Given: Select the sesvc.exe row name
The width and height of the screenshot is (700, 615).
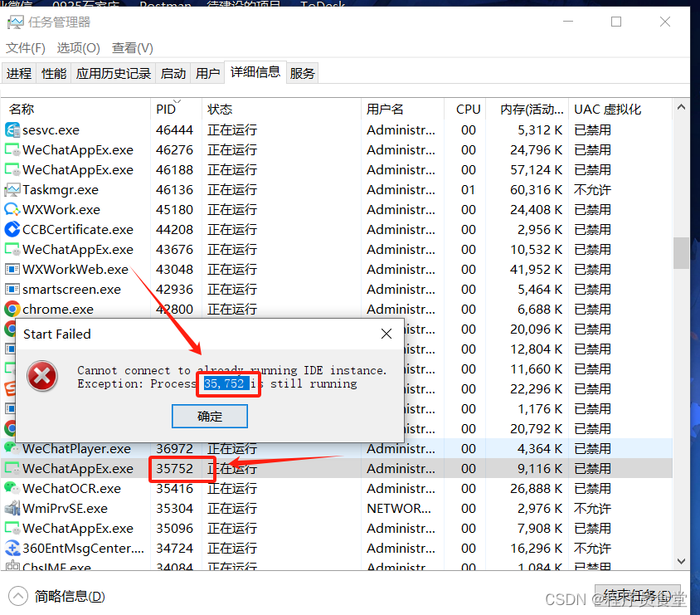Looking at the screenshot, I should pyautogui.click(x=51, y=130).
